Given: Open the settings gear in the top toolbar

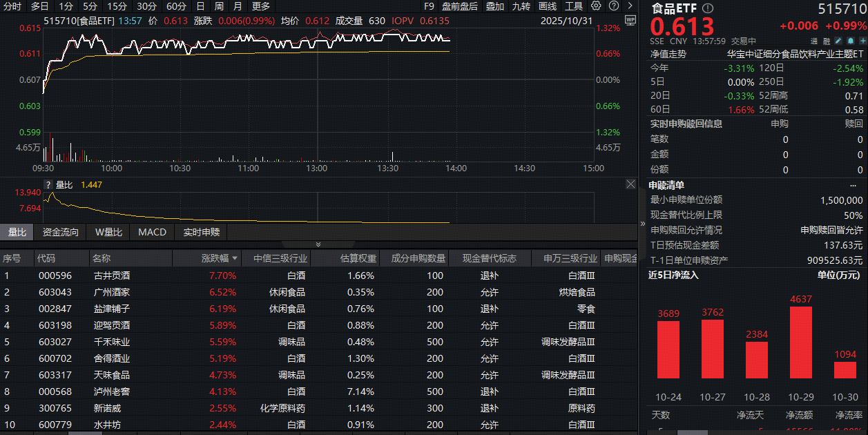Looking at the screenshot, I should point(596,6).
